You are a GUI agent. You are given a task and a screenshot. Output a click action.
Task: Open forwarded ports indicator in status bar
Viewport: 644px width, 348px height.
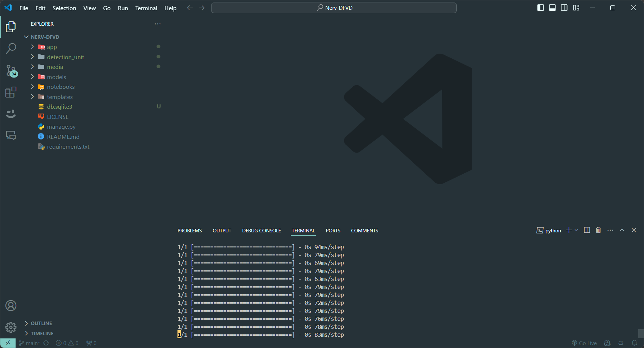click(91, 343)
